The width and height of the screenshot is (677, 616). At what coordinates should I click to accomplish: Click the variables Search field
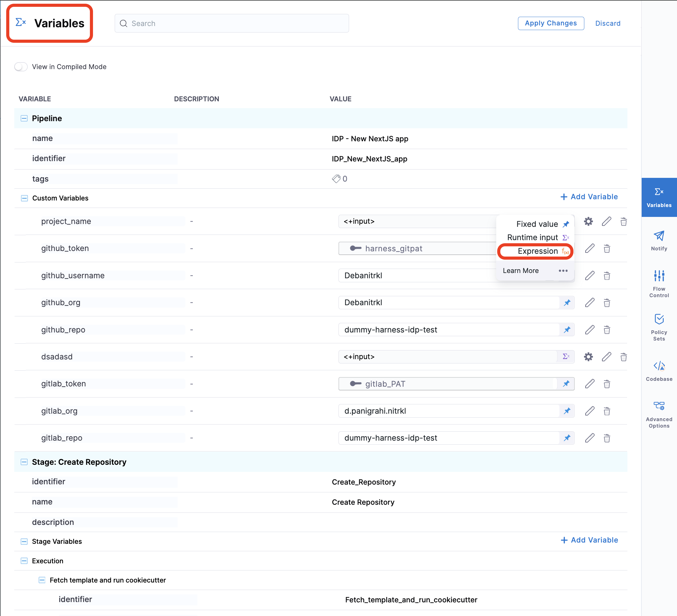tap(232, 23)
